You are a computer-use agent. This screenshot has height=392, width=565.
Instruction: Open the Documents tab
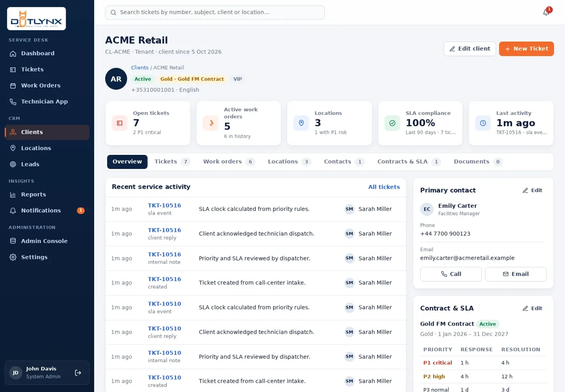coord(478,162)
